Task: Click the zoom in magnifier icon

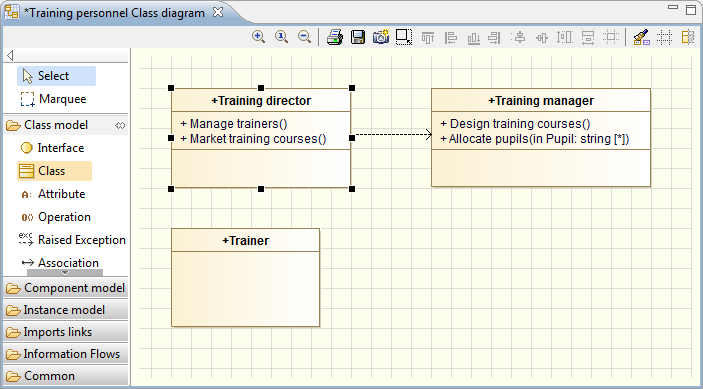Action: (x=259, y=37)
